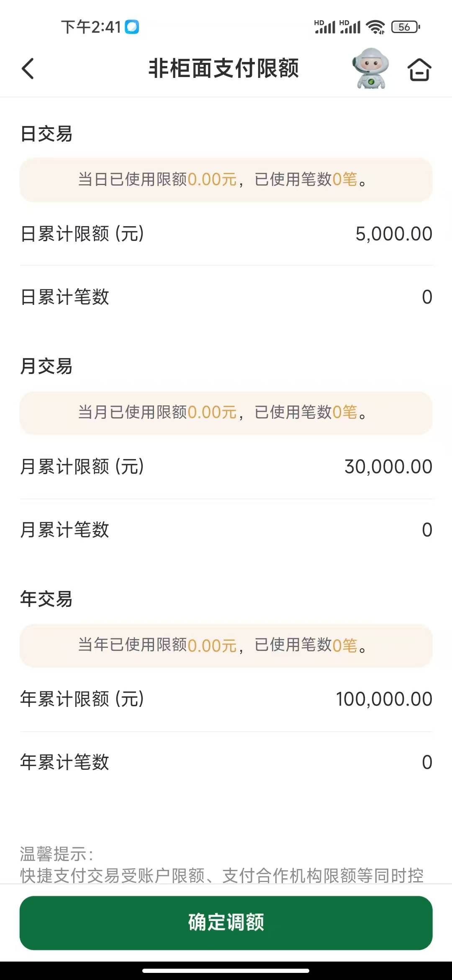452x980 pixels.
Task: Tap the 日累计笔数 count value
Action: [x=427, y=297]
